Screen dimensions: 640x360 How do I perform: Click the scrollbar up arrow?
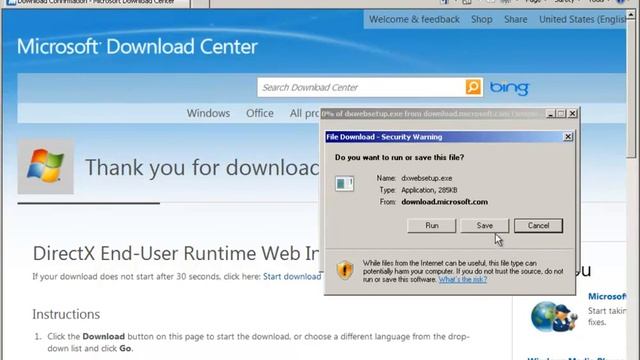point(631,15)
